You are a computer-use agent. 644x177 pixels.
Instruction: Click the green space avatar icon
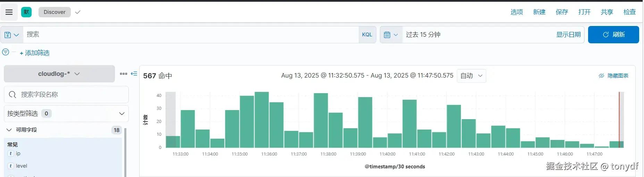(26, 12)
